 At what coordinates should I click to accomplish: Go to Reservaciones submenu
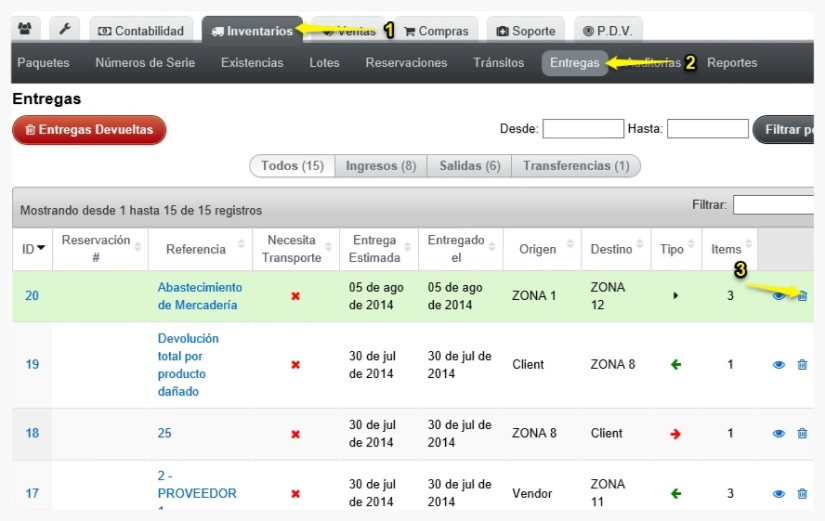(x=406, y=63)
